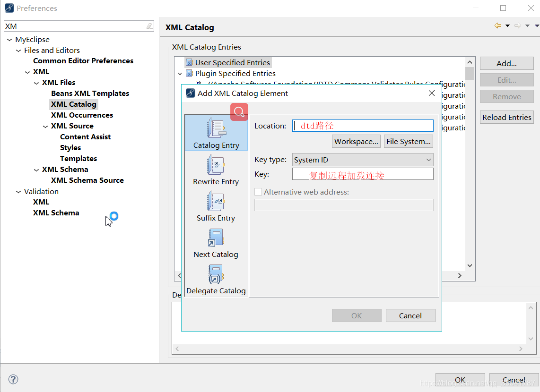Click Plugin Specified Entries catalog icon

tap(189, 73)
